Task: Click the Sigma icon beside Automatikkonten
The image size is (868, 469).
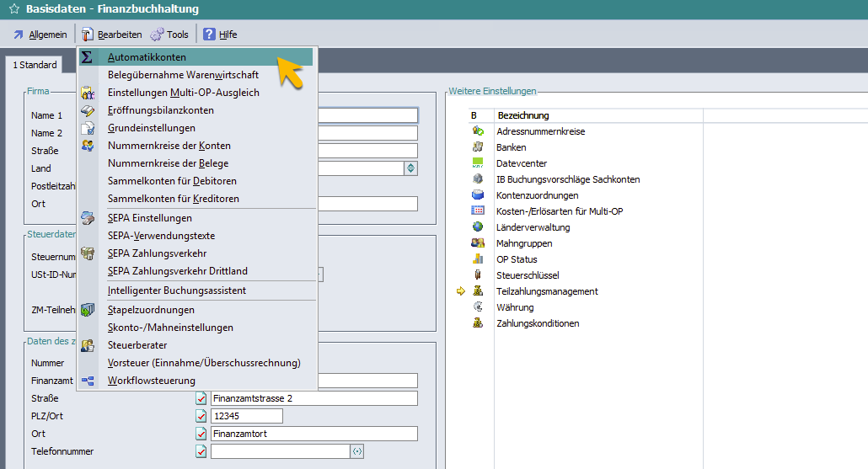Action: (87, 57)
